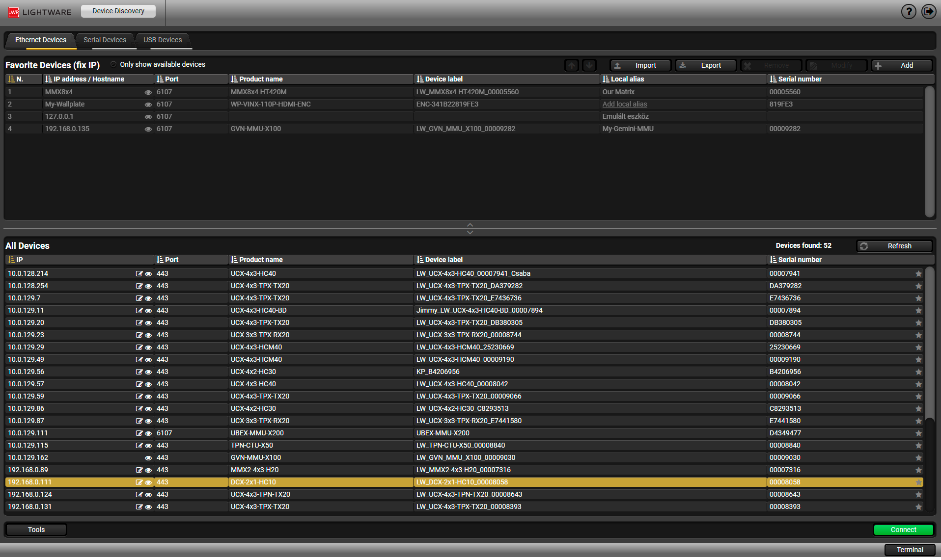The height and width of the screenshot is (560, 941).
Task: Sort All Devices by IP column
Action: [79, 260]
